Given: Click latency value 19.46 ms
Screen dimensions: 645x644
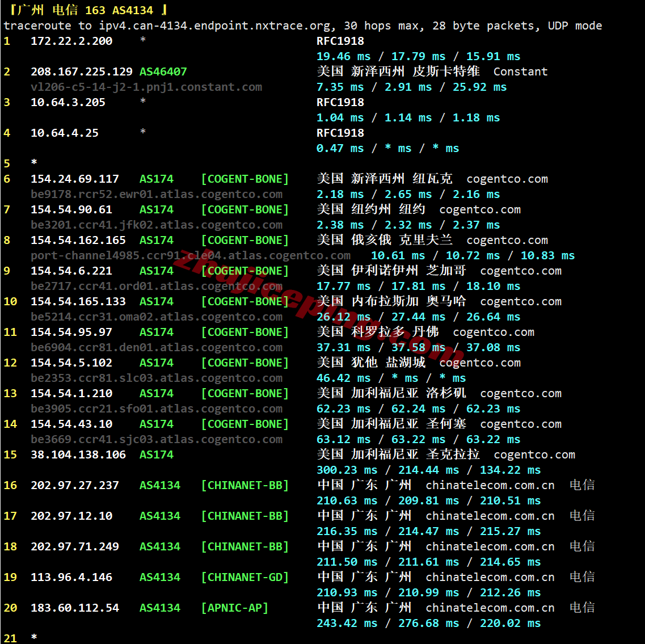Looking at the screenshot, I should 343,56.
